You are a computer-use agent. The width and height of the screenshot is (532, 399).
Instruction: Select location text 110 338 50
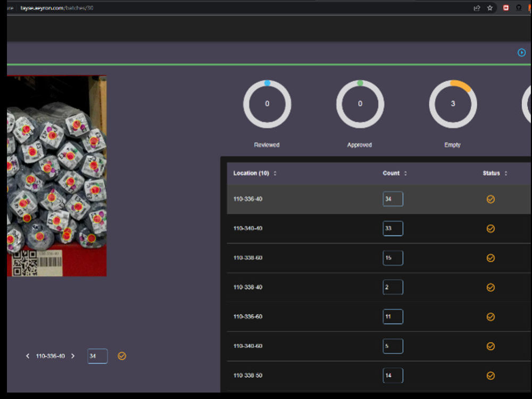point(248,376)
